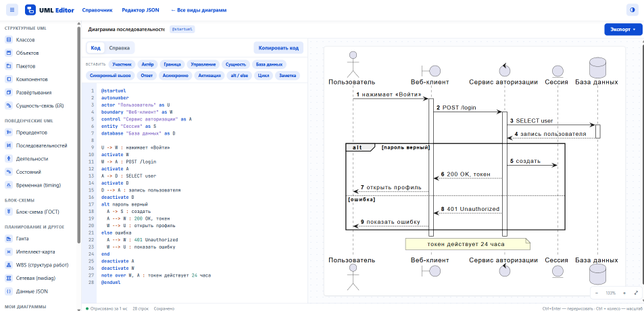The width and height of the screenshot is (644, 311).
Task: Open the hamburger menu icon
Action: click(12, 10)
